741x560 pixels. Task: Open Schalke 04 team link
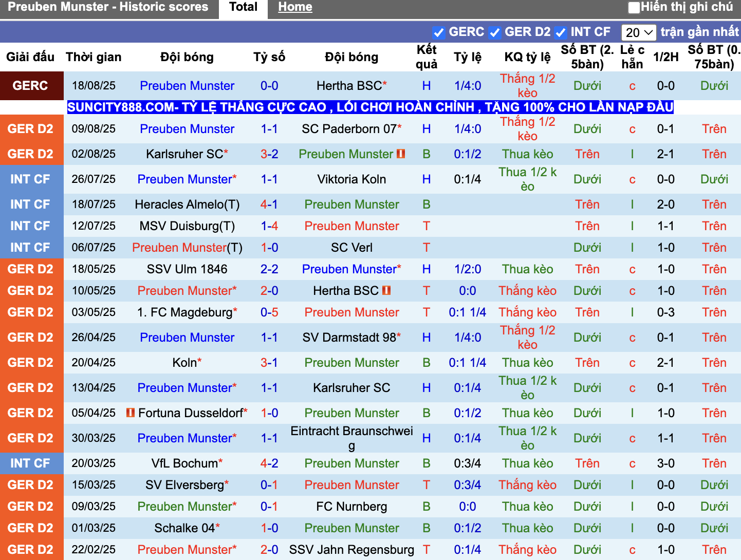click(x=185, y=528)
